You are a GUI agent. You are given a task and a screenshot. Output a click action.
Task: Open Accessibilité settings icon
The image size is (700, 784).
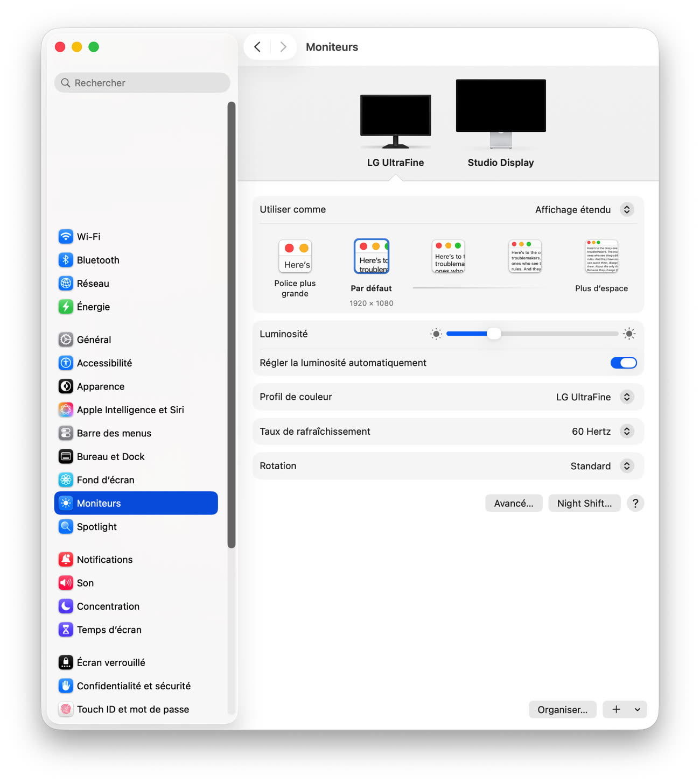coord(66,363)
